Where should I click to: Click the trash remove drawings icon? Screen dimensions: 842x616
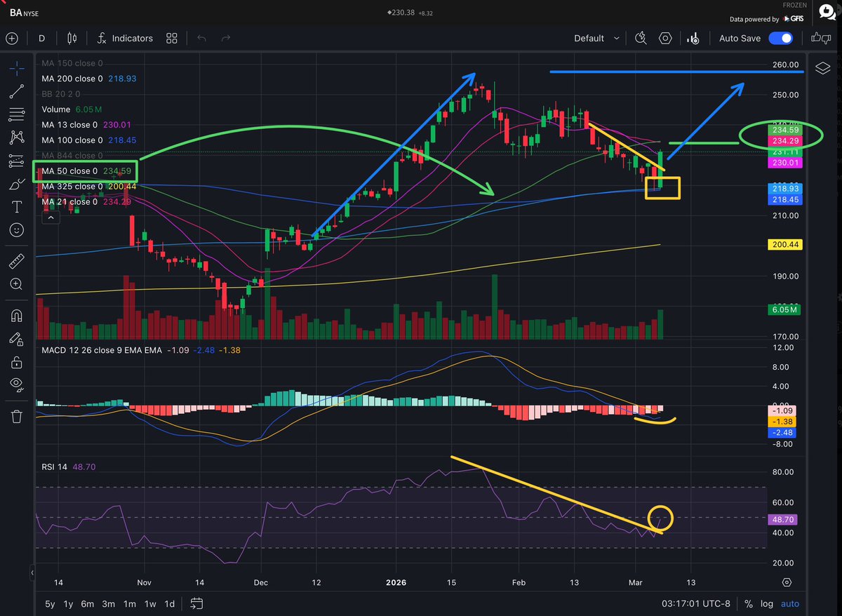[18, 416]
